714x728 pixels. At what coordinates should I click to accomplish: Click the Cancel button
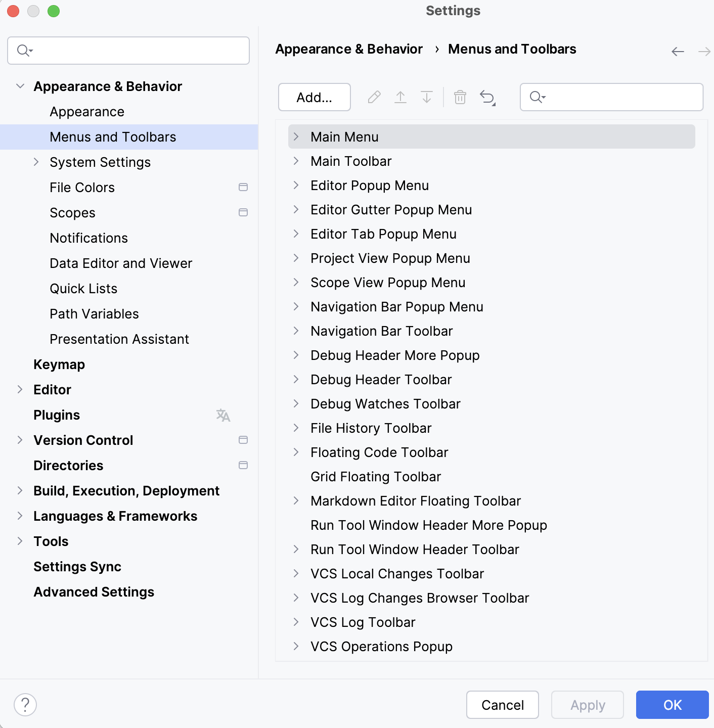[502, 705]
